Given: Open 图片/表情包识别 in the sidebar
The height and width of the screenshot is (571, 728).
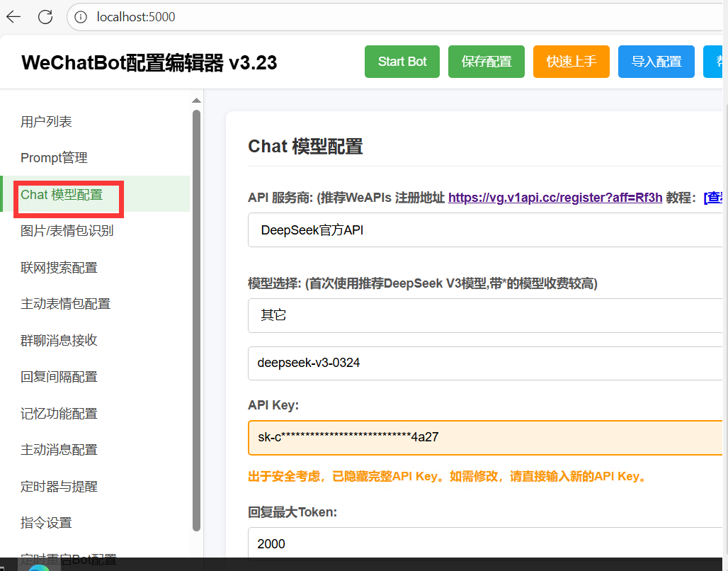Looking at the screenshot, I should [x=95, y=231].
